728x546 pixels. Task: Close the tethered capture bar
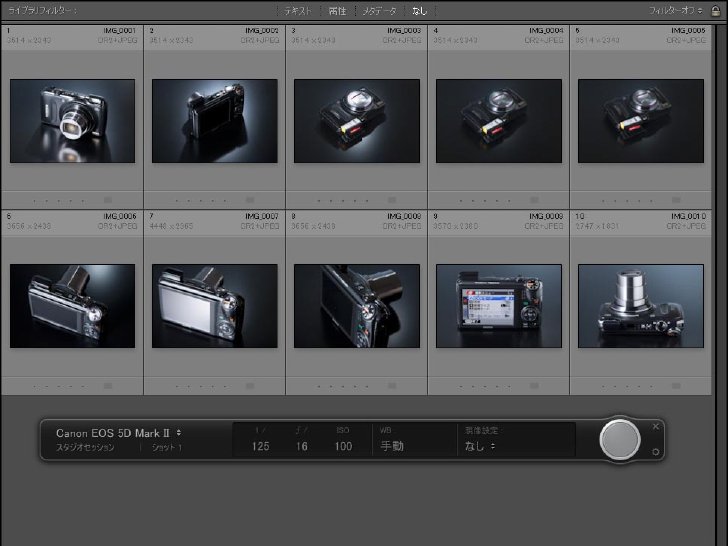pos(656,426)
